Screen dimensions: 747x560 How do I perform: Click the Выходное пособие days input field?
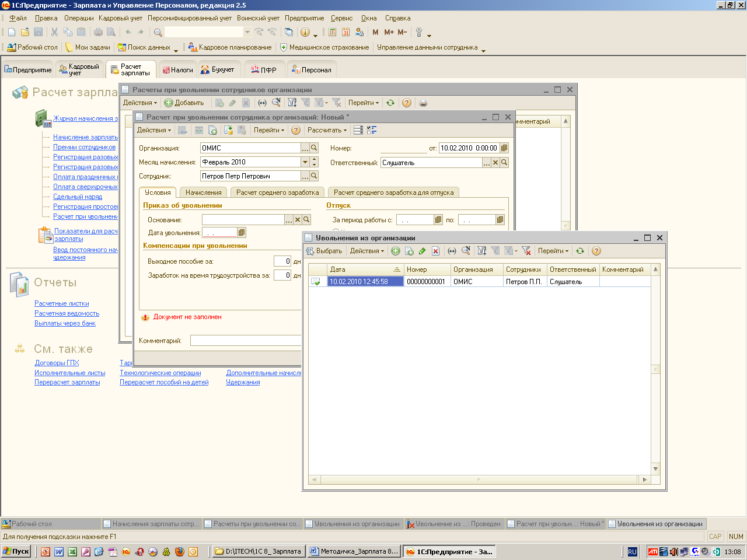pyautogui.click(x=282, y=261)
